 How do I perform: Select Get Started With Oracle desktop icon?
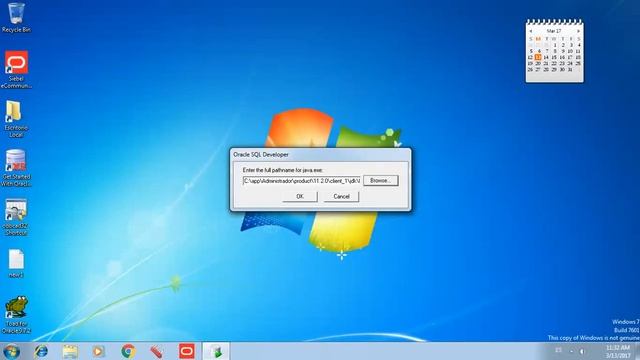point(16,167)
